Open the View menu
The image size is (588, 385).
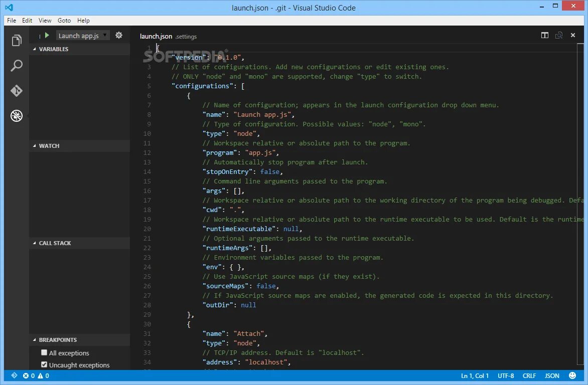(45, 20)
